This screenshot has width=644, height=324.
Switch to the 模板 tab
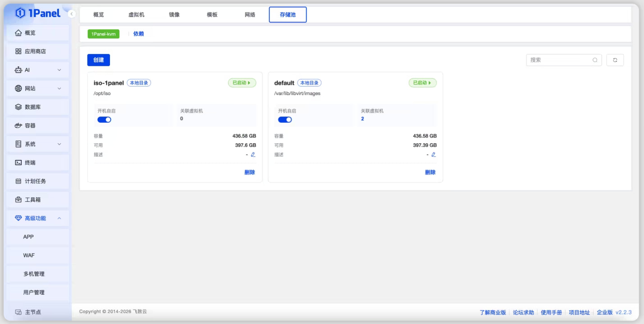(212, 14)
